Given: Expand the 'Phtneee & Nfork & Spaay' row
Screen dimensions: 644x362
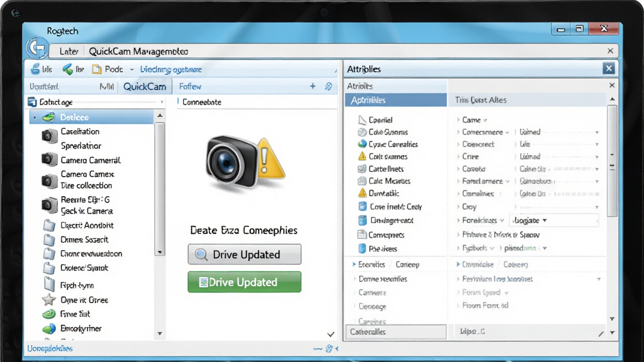Looking at the screenshot, I should (x=458, y=235).
